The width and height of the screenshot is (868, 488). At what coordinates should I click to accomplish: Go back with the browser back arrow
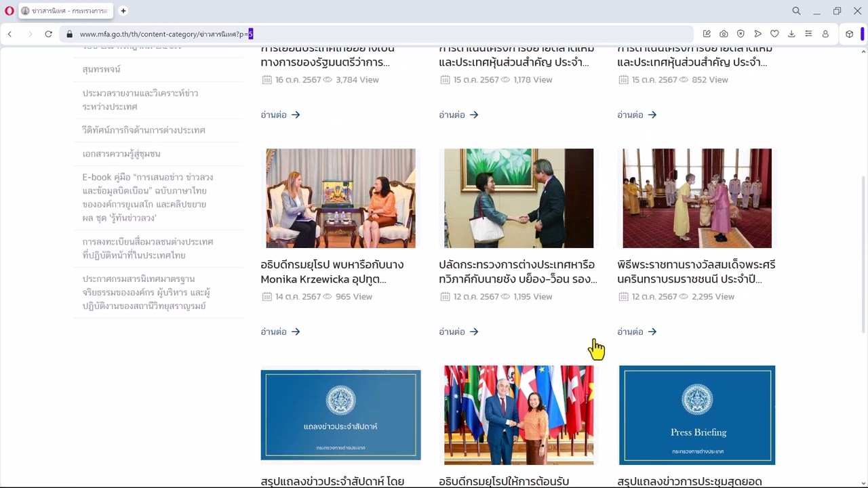[x=9, y=34]
